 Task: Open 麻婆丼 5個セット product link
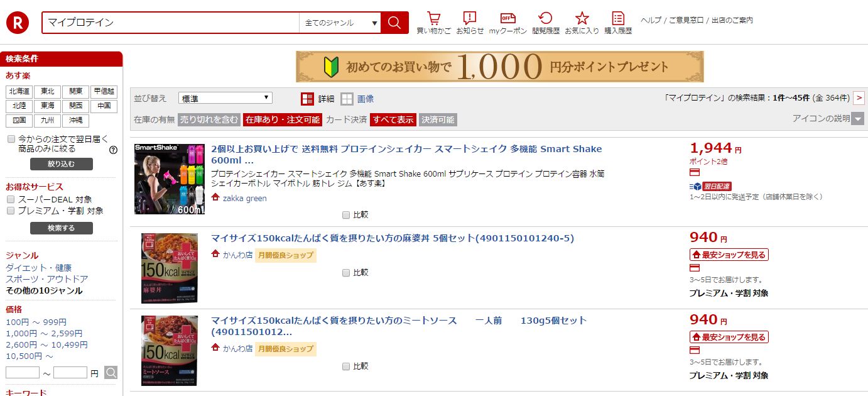coord(393,238)
